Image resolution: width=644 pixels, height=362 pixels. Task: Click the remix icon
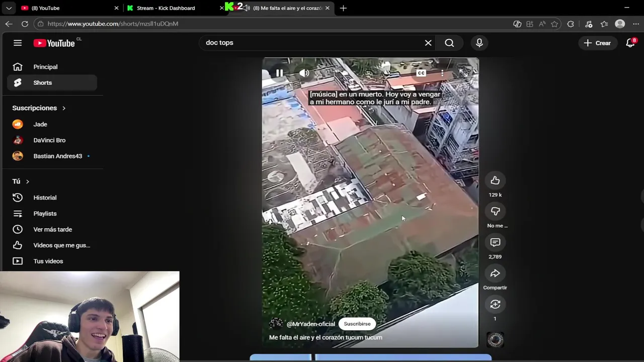pyautogui.click(x=495, y=304)
